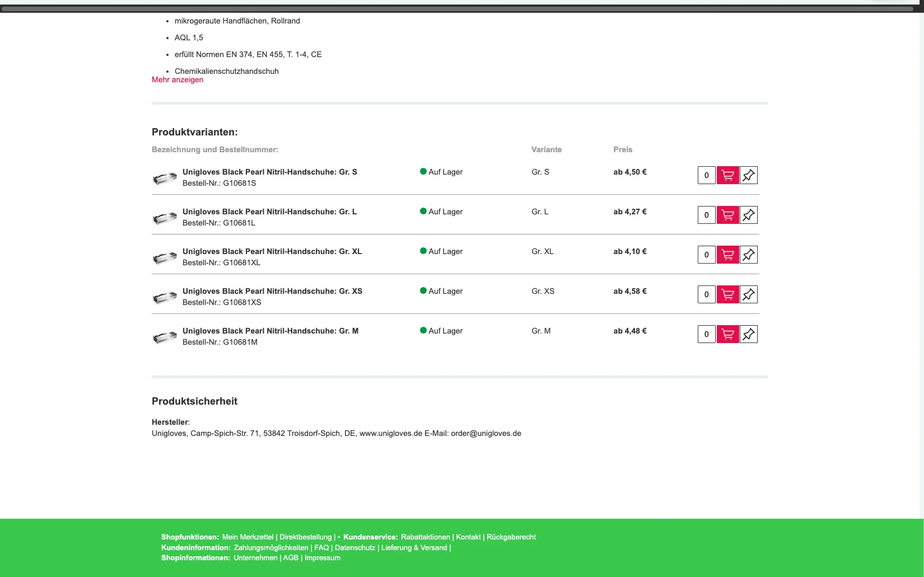Viewport: 924px width, 577px height.
Task: Click horizontal scrollbar at top
Action: coord(458,9)
